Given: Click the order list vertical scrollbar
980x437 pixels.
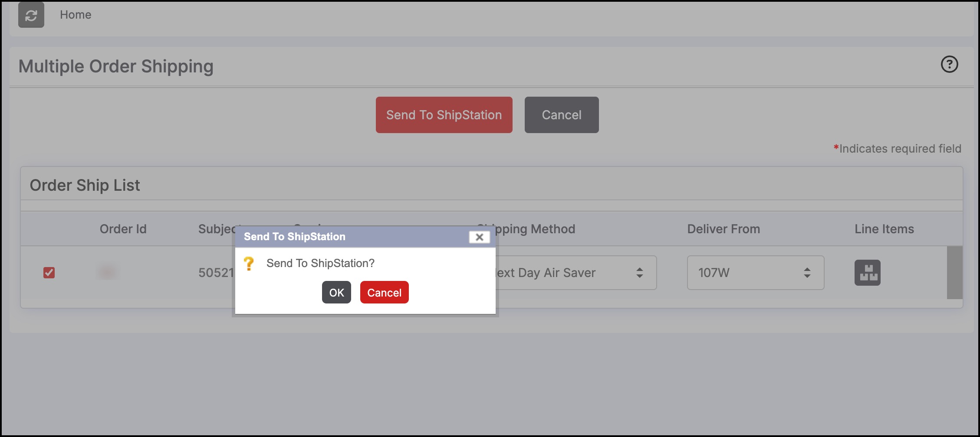Looking at the screenshot, I should [x=954, y=273].
